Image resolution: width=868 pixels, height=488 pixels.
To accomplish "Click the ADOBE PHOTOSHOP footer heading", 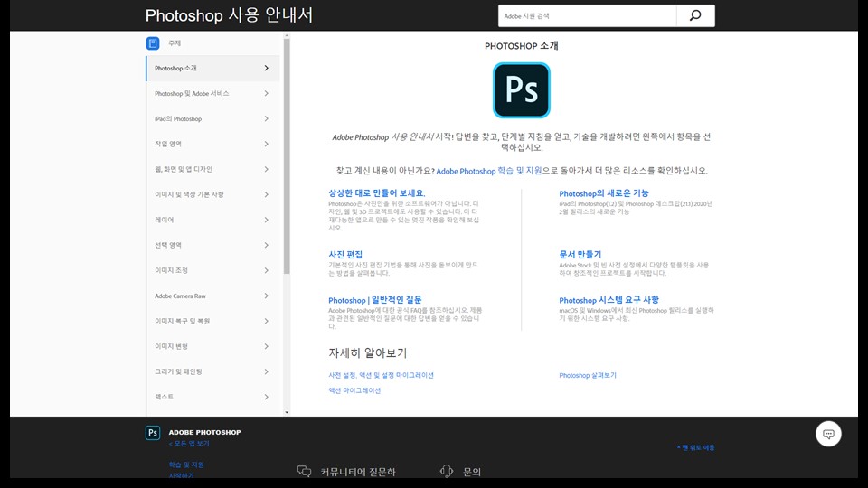I will click(x=204, y=432).
